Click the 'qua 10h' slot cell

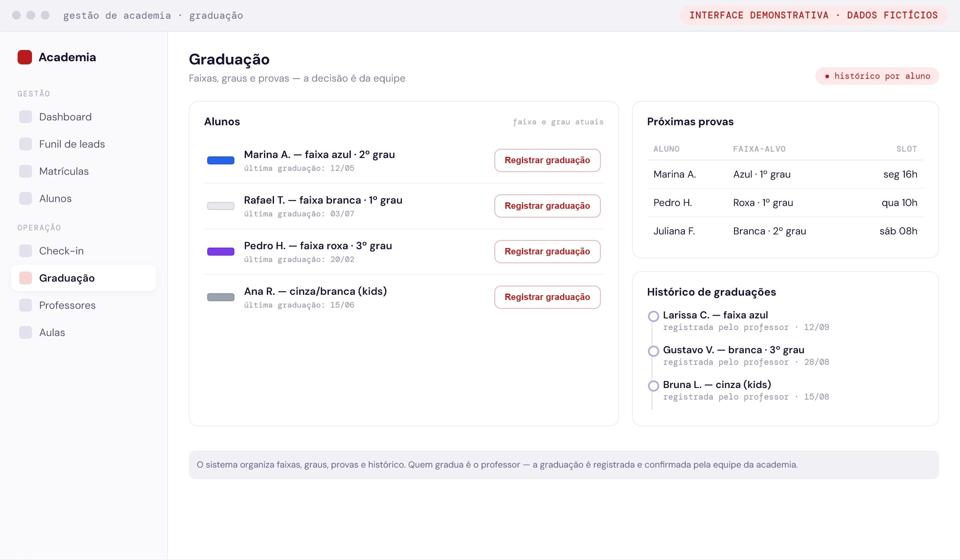(899, 203)
